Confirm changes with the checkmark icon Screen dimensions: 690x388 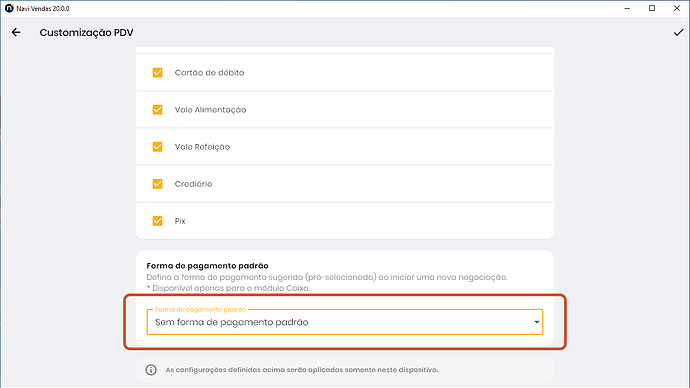(x=678, y=33)
